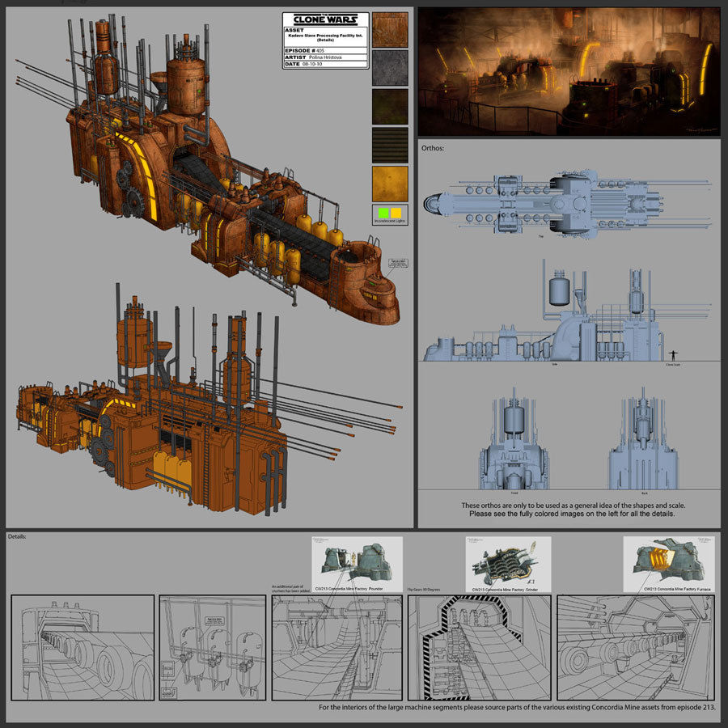Click the DATE '08-10-10' row
Screen dimensions: 728x728
tap(325, 64)
